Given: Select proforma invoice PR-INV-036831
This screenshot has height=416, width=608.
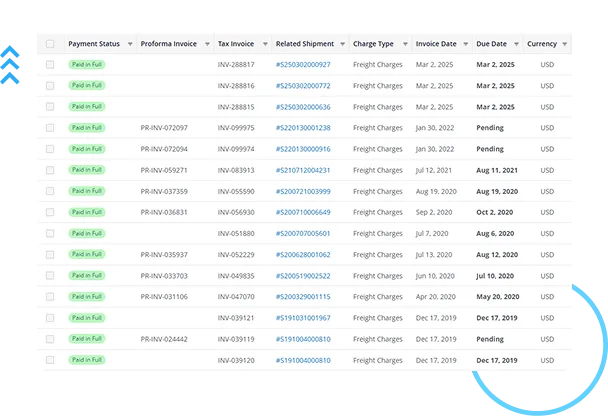Looking at the screenshot, I should (x=164, y=212).
